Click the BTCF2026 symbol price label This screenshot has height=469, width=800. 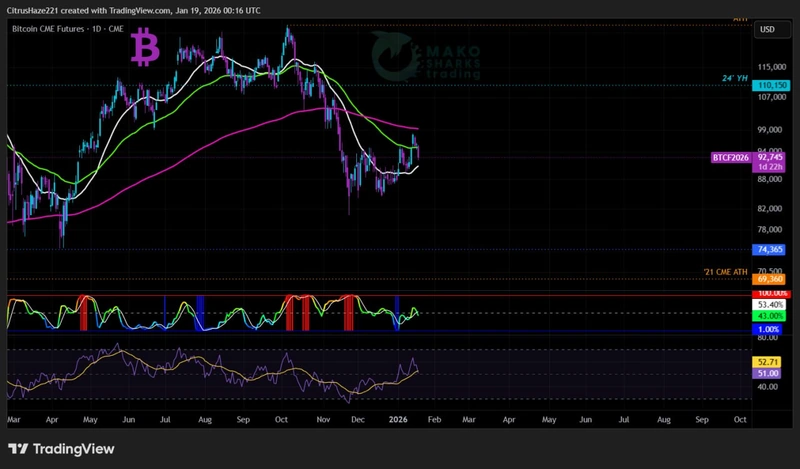coord(732,158)
